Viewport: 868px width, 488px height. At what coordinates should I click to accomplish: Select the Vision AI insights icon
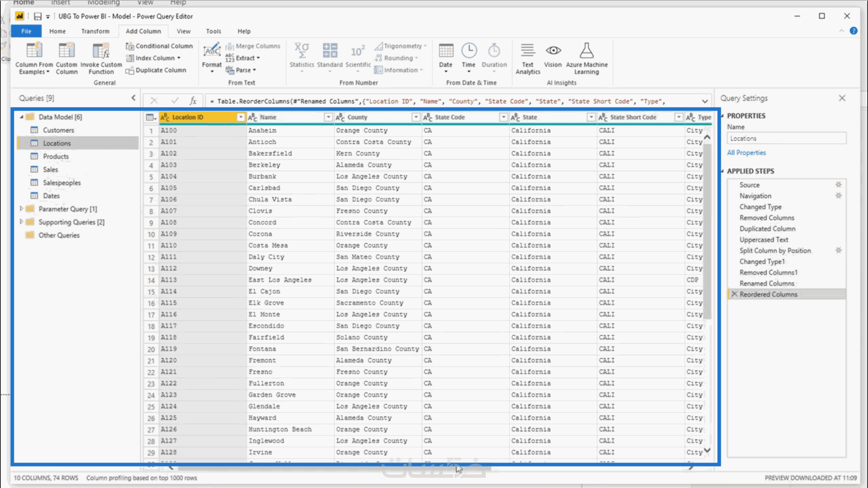(x=553, y=51)
